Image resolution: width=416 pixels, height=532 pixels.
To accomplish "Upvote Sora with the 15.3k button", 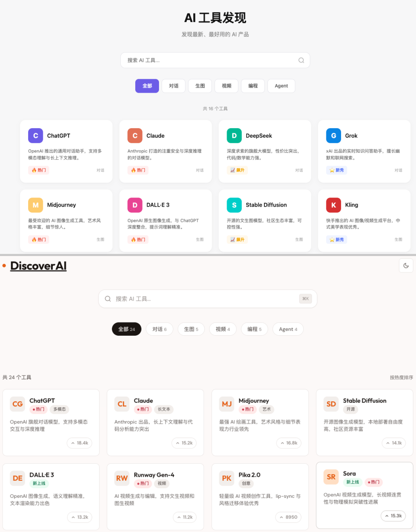I will (x=393, y=516).
